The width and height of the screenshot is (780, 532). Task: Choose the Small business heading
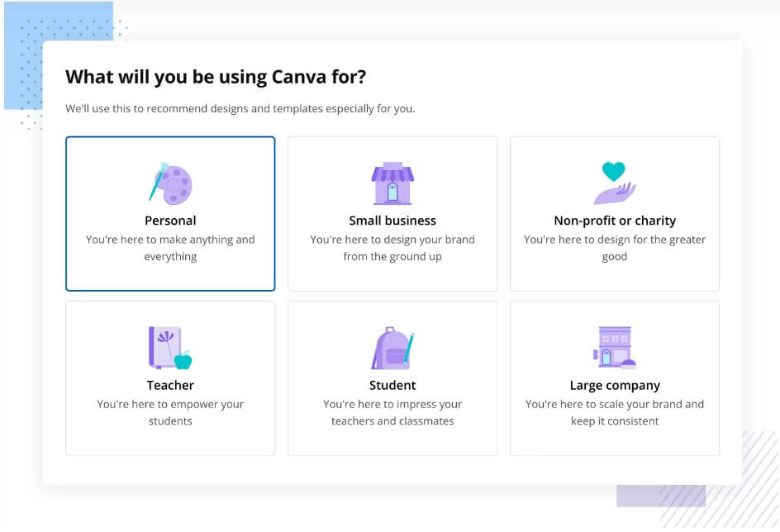(392, 221)
